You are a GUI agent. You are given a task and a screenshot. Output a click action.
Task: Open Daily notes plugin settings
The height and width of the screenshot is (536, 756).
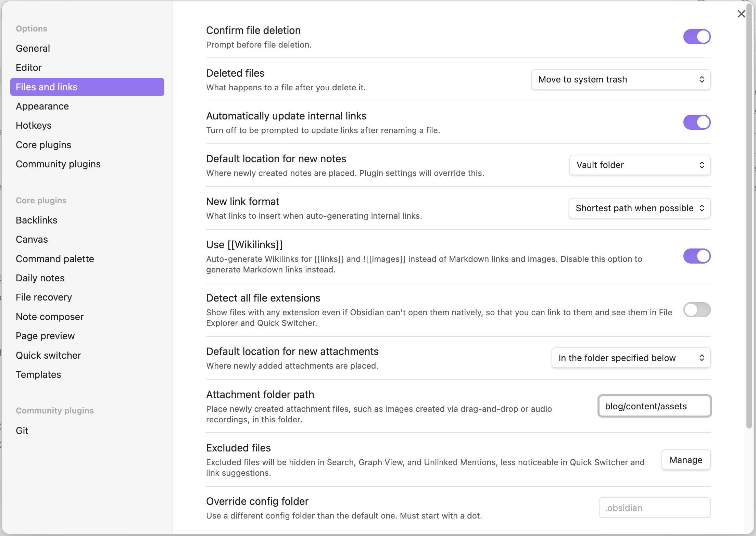pyautogui.click(x=40, y=278)
